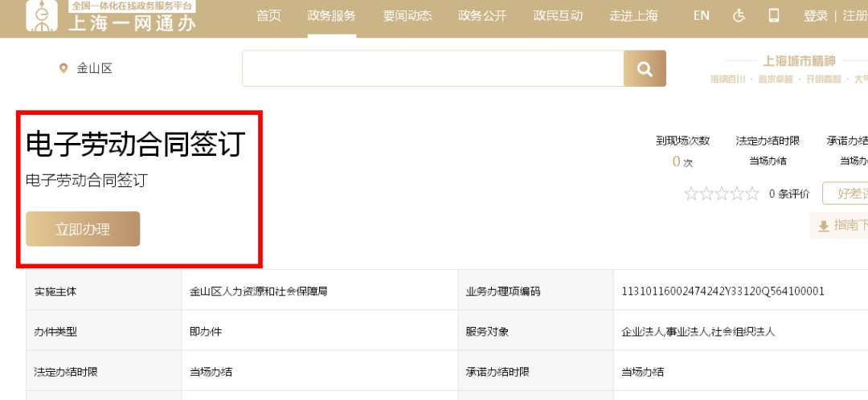Open the 首页 navigation tab
This screenshot has width=868, height=400.
[268, 15]
